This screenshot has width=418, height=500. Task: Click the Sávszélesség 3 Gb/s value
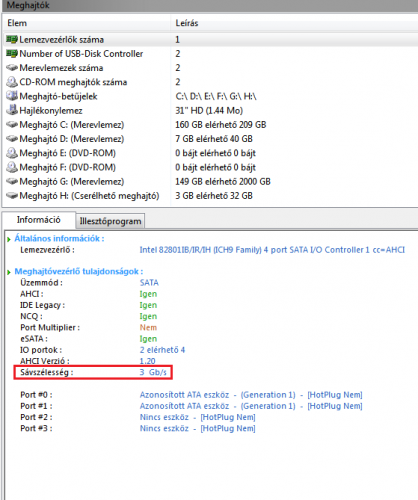(153, 372)
